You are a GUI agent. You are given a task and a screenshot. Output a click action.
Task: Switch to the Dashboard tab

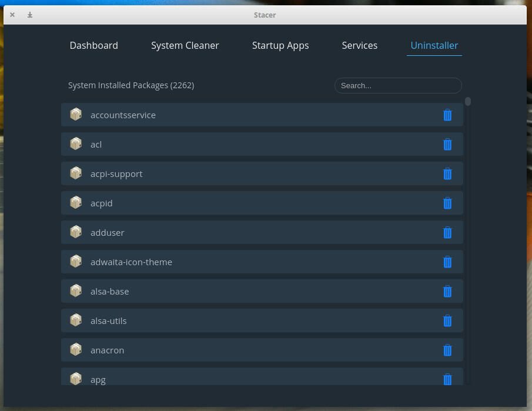click(x=93, y=45)
